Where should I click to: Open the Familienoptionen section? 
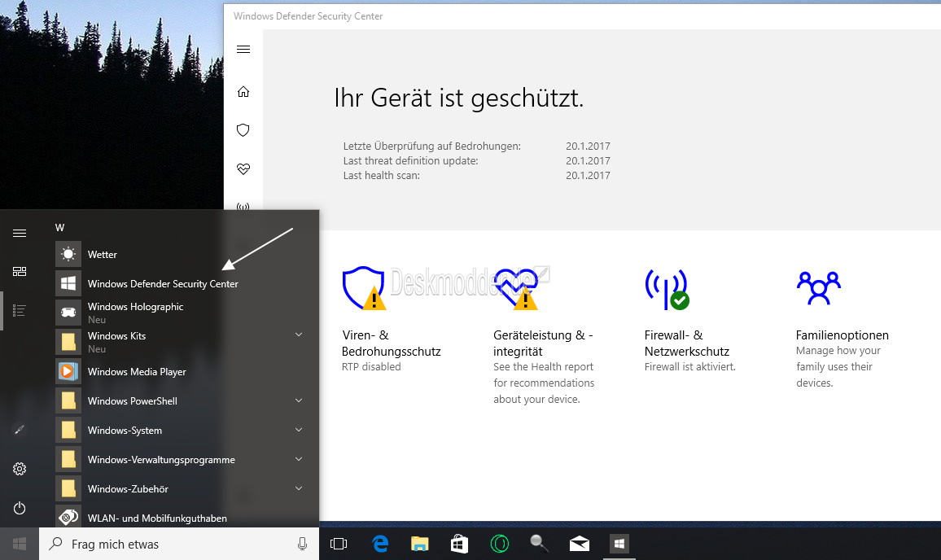click(x=842, y=335)
